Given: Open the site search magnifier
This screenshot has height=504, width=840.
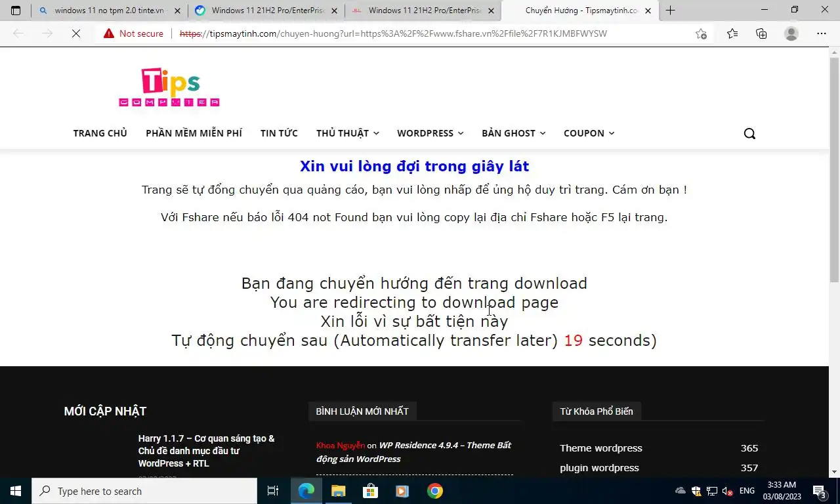Looking at the screenshot, I should 749,133.
